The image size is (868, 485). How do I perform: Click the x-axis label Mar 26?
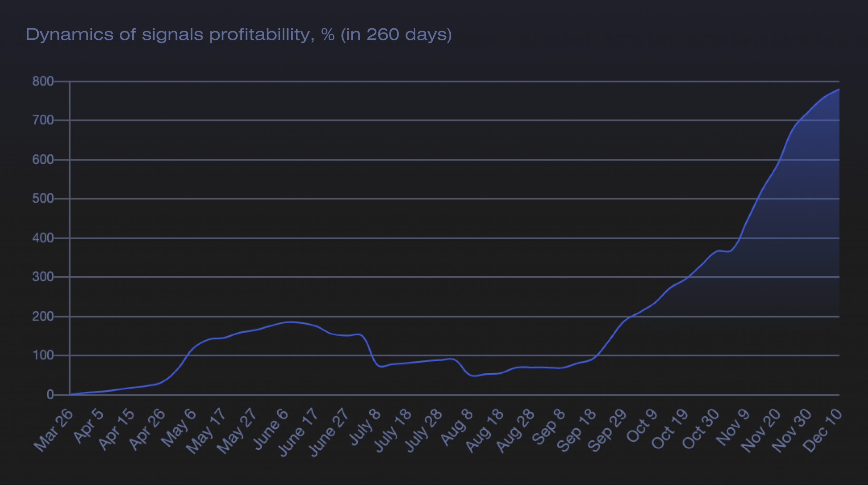(54, 430)
